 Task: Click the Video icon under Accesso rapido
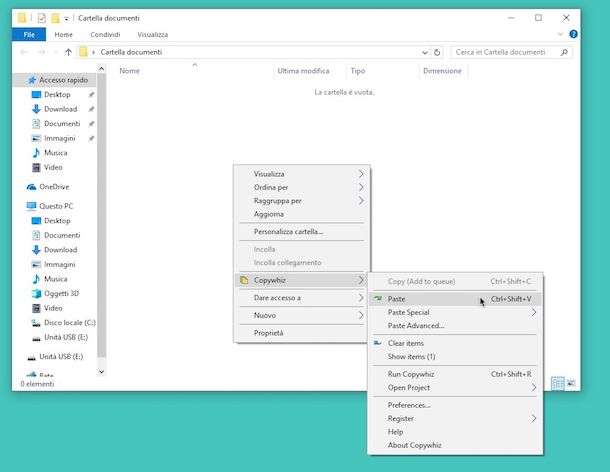point(36,167)
